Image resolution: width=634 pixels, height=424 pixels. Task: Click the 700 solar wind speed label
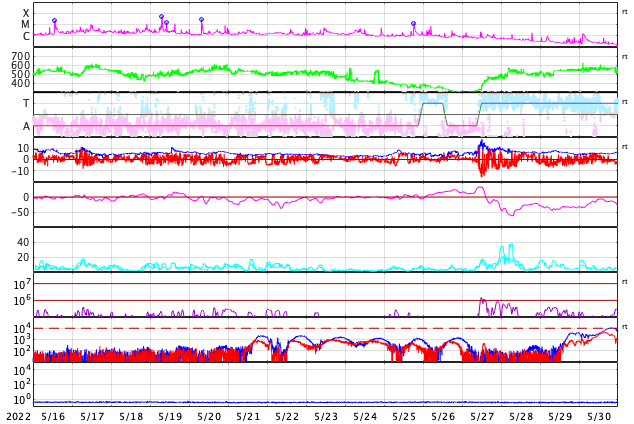pyautogui.click(x=21, y=56)
